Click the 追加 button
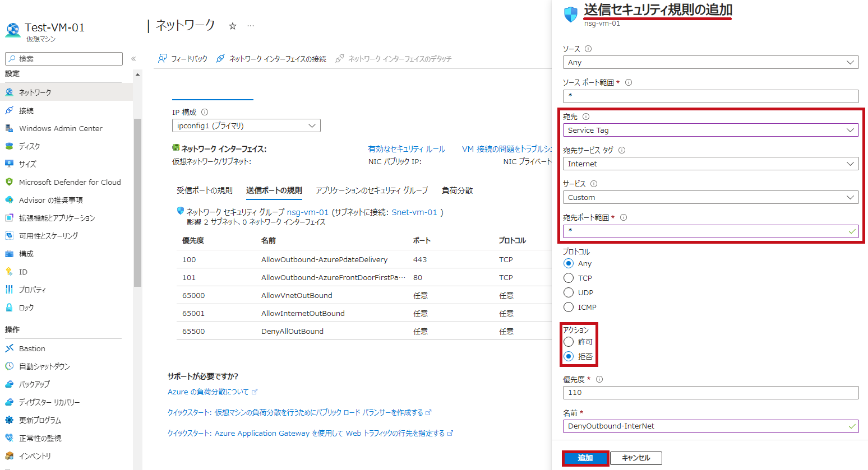 coord(585,458)
